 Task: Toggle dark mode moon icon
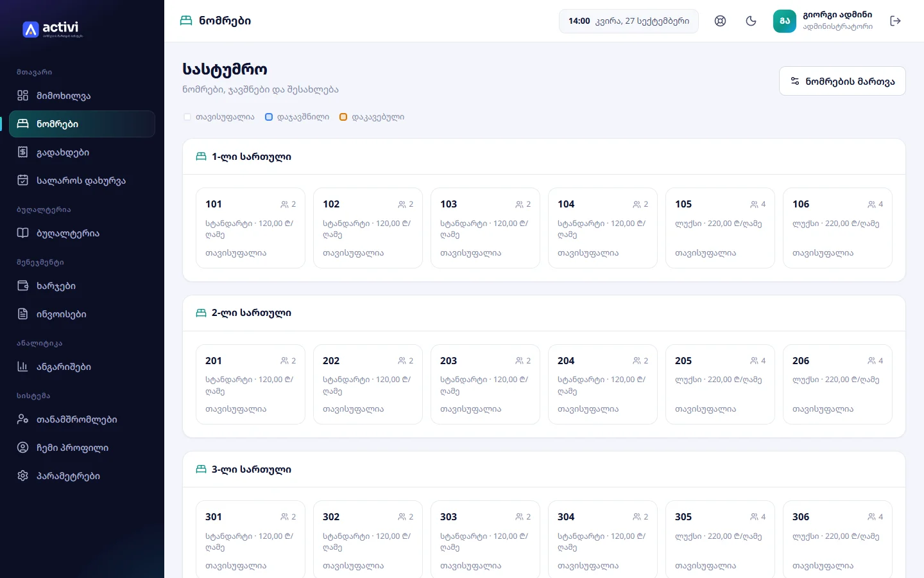[x=751, y=21]
